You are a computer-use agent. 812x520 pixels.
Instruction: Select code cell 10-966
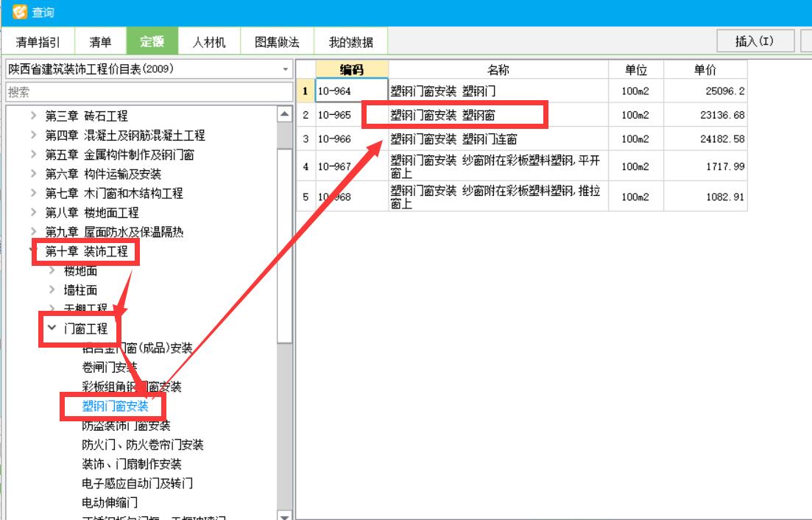(x=352, y=138)
